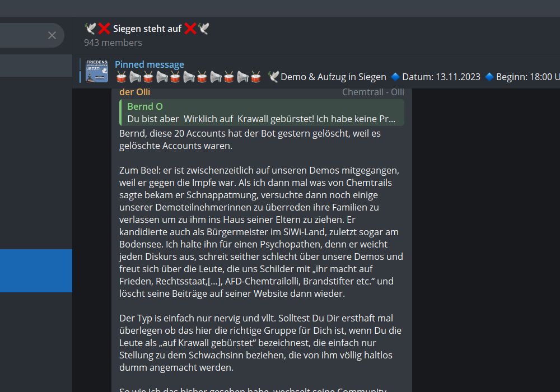Click the Chemtrail - Olli admin tag
The image size is (560, 392).
point(373,92)
